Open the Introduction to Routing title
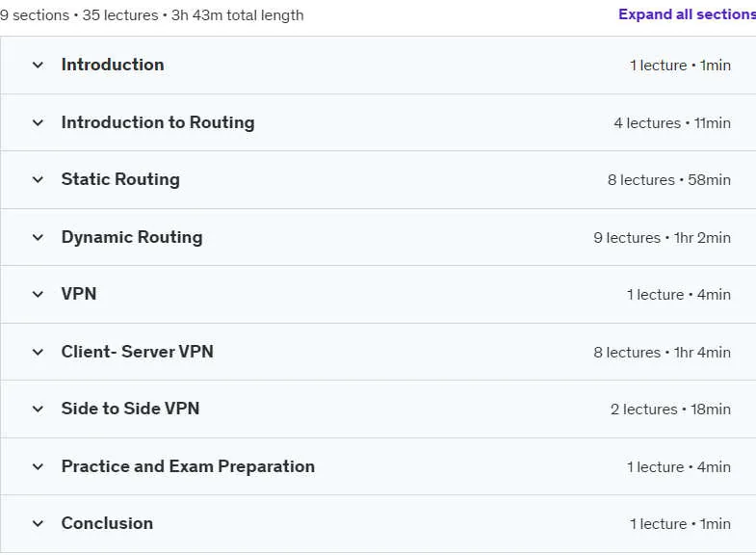Screen dimensions: 756x555 pyautogui.click(x=158, y=122)
